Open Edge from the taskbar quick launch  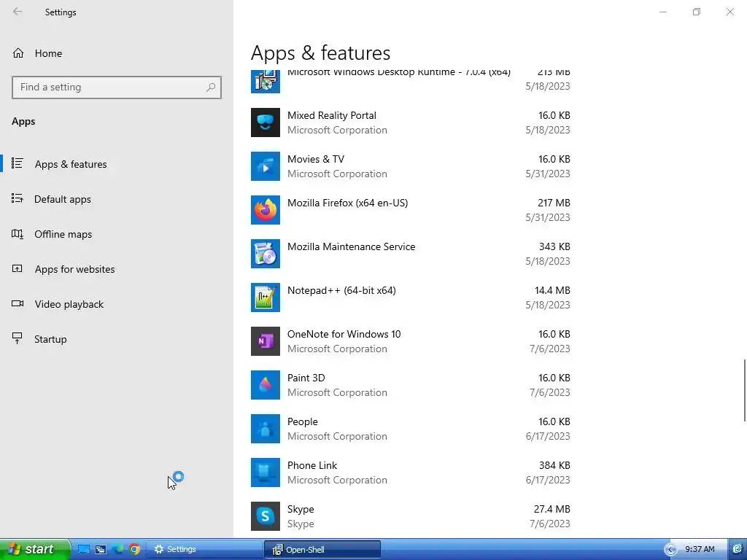[117, 550]
